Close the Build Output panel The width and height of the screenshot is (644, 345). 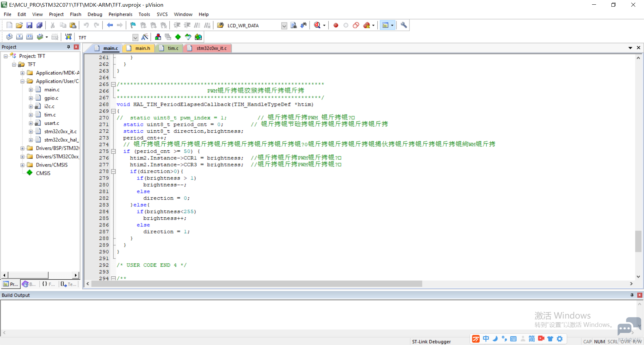(x=640, y=295)
